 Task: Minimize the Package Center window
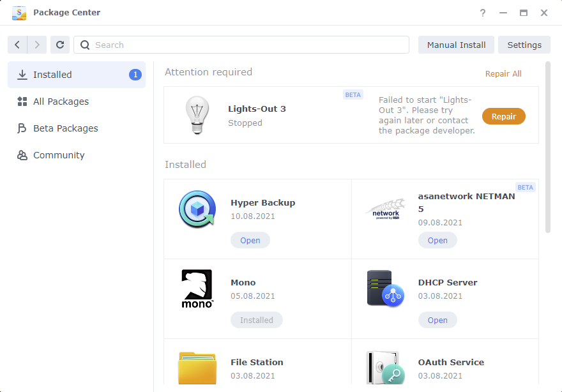coord(503,13)
